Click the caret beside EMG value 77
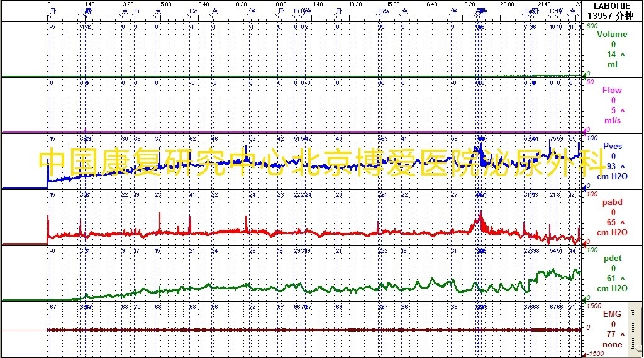 622,334
